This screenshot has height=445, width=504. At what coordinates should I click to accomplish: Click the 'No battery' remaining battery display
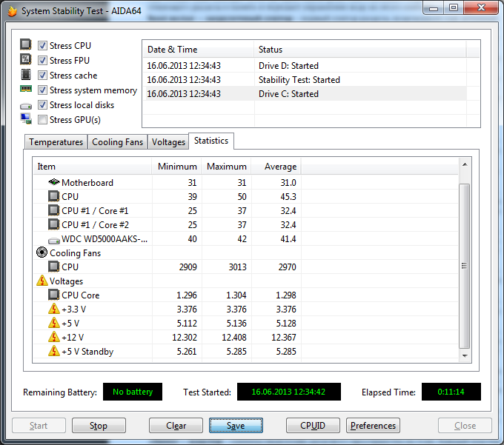pos(133,392)
